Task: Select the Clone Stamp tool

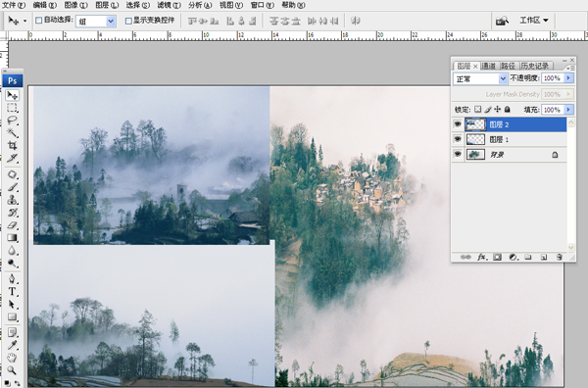Action: coord(12,200)
